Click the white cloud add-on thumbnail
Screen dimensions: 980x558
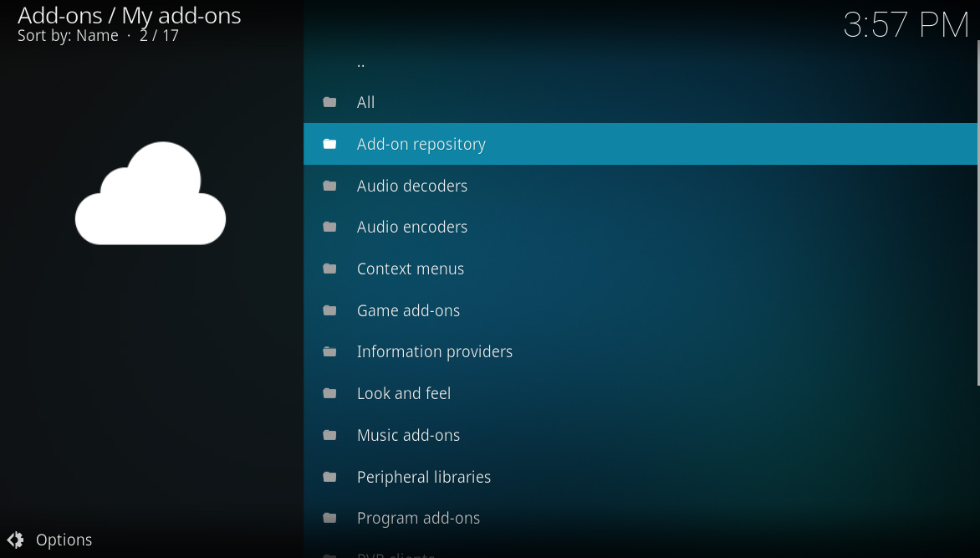(151, 193)
